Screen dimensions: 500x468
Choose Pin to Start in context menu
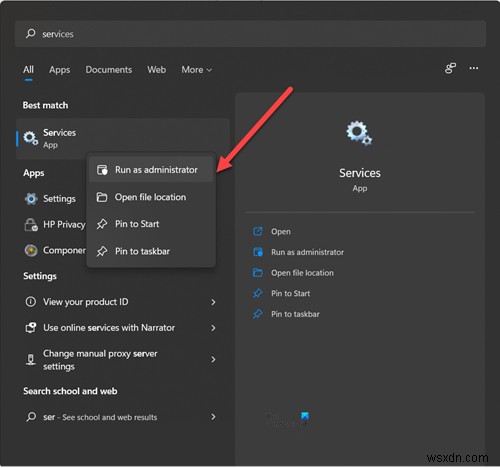coord(151,224)
